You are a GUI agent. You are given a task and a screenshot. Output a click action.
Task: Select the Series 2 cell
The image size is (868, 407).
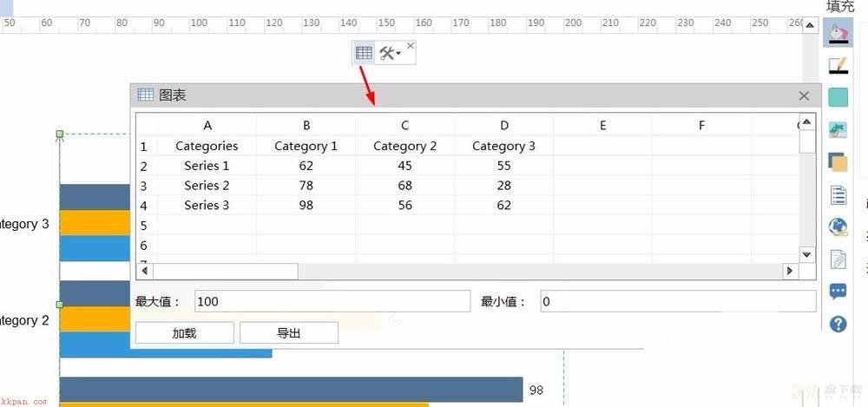click(x=207, y=186)
